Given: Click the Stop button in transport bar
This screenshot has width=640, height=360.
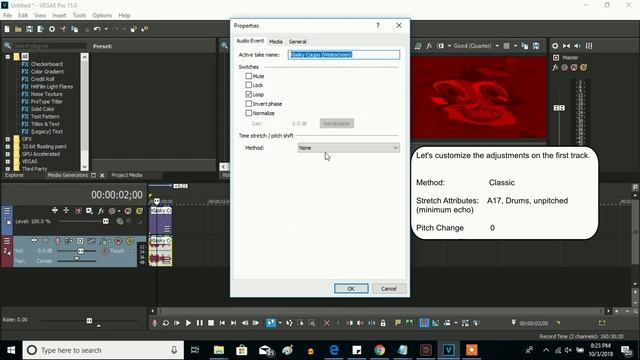Looking at the screenshot, I should [211, 323].
